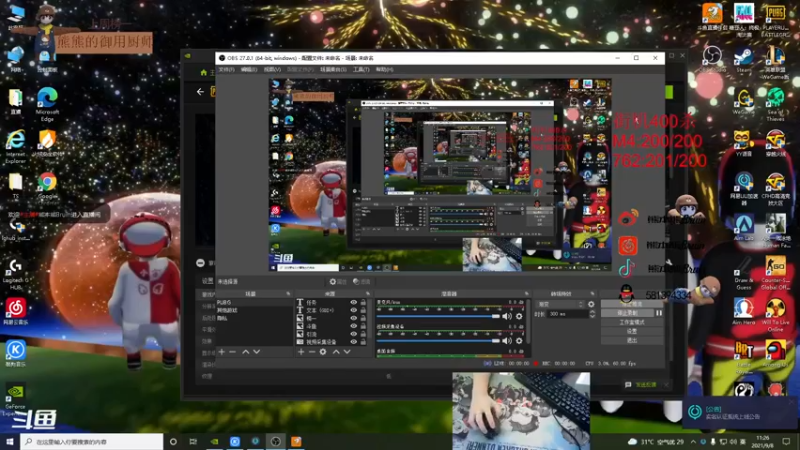Screen dimensions: 800x450
Task: Click the 停止录制 stop recording button
Action: (628, 313)
